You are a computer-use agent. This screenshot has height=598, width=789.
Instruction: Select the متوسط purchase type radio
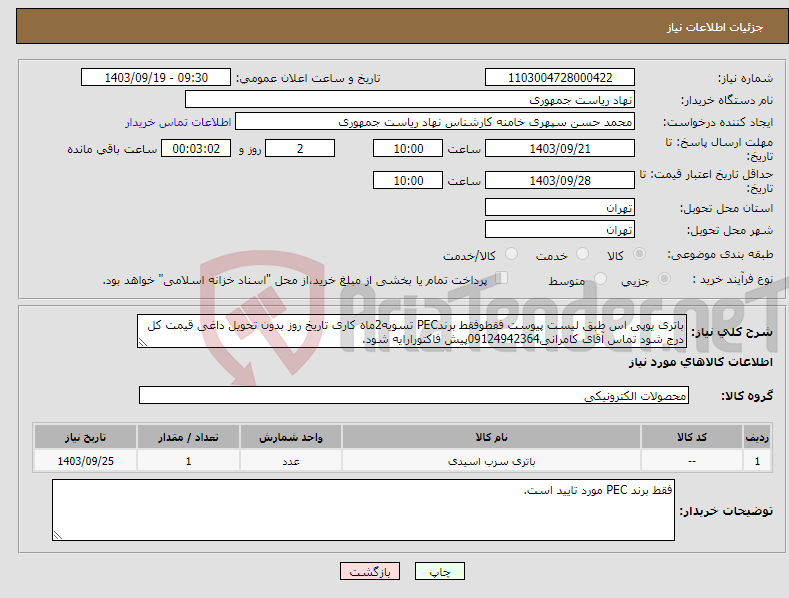600,279
